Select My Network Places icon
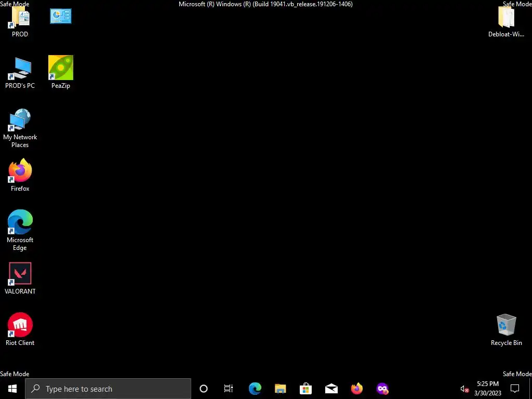The image size is (532, 399). [20, 128]
